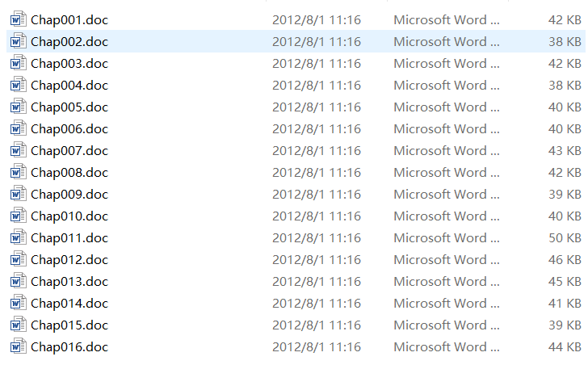The image size is (588, 365).
Task: Click the Word icon next to Chap013.doc
Action: point(18,281)
